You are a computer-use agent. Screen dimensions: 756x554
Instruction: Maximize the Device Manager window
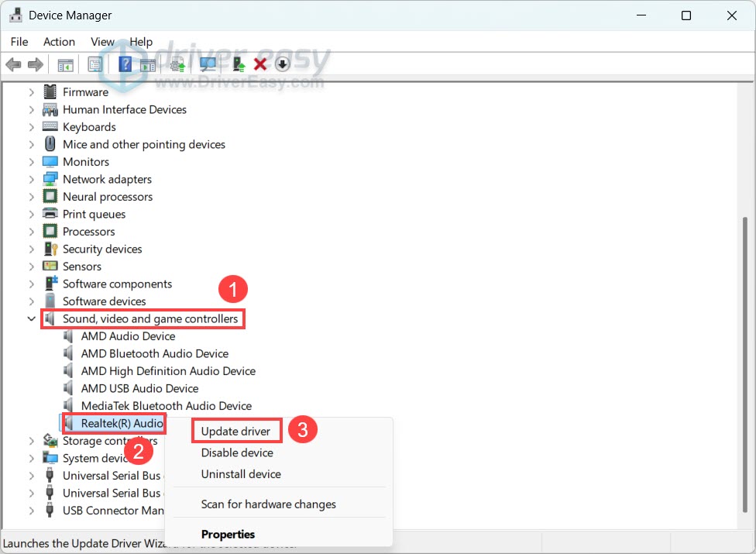click(x=686, y=15)
